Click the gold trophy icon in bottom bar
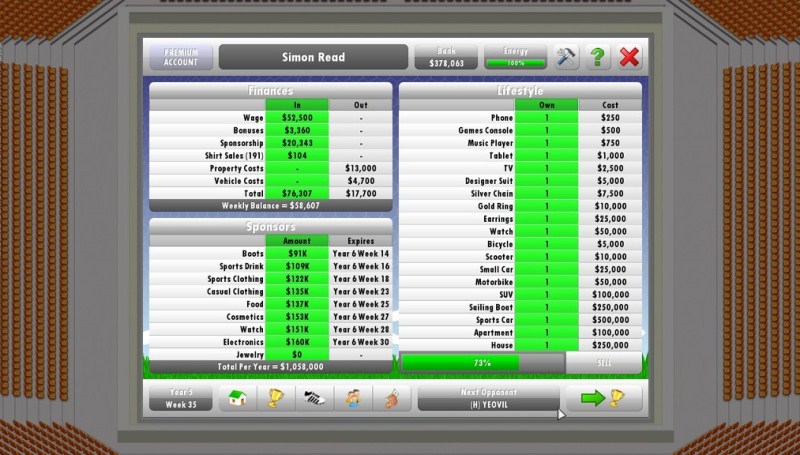Image resolution: width=800 pixels, height=455 pixels. click(x=273, y=398)
